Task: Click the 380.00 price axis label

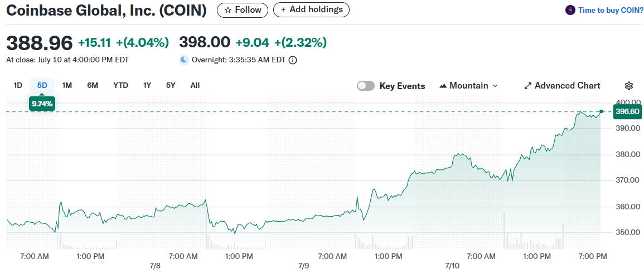Action: 628,155
